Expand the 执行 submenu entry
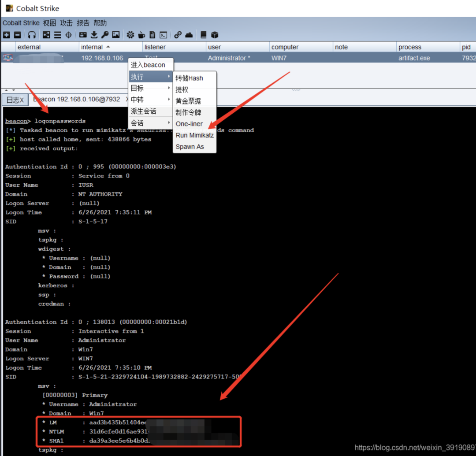Screen dimensions: 476x456 [151, 77]
